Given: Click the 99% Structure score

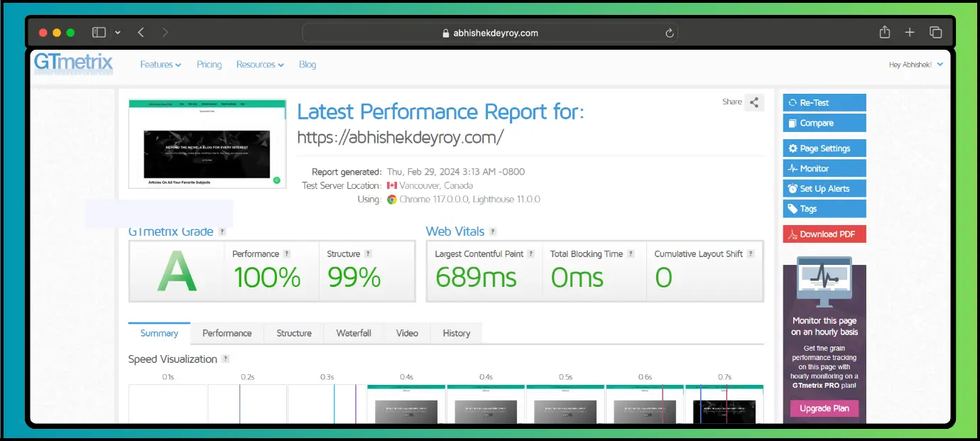Looking at the screenshot, I should (354, 278).
